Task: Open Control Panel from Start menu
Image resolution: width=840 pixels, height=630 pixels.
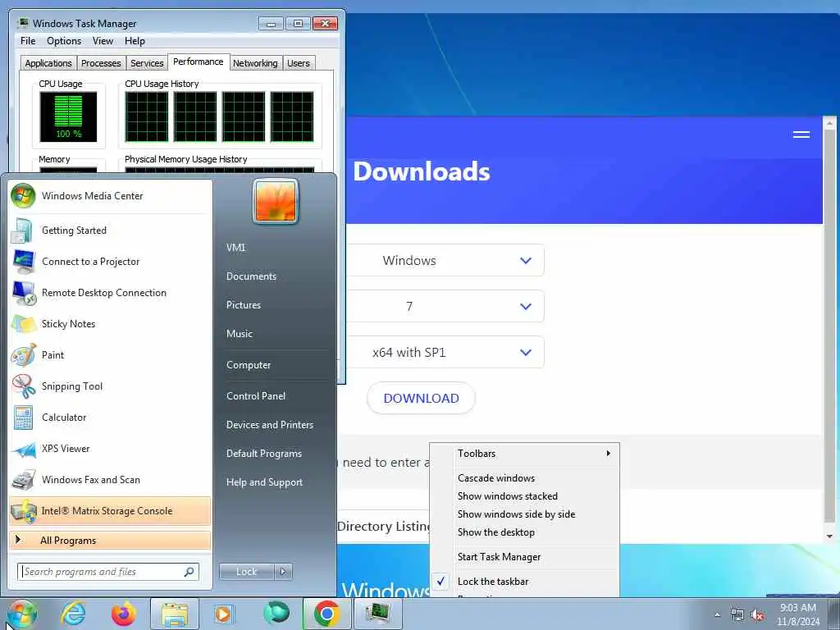Action: tap(256, 396)
